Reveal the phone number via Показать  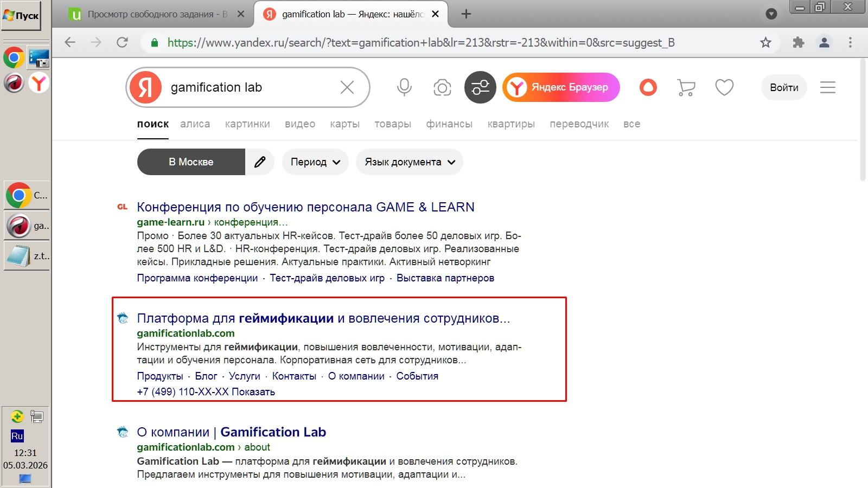(253, 392)
